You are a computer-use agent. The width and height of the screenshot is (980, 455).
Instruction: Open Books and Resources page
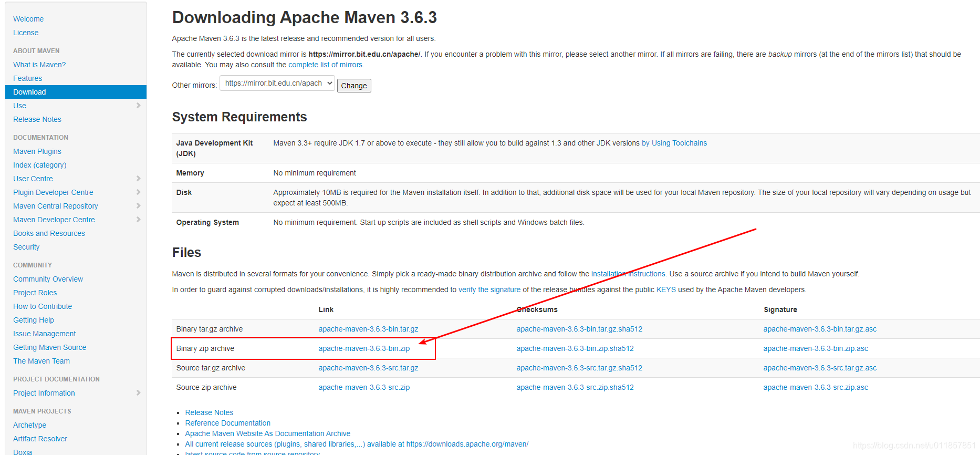(x=49, y=233)
